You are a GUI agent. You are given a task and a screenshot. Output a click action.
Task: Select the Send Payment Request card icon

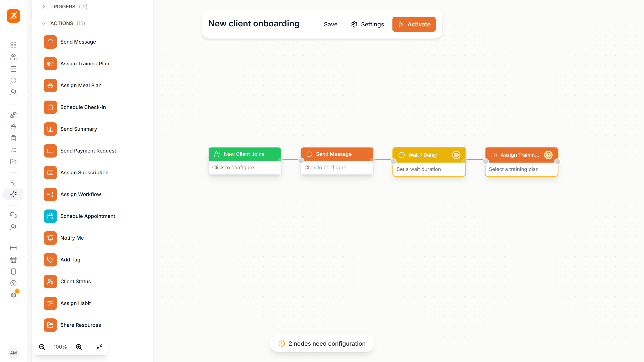(50, 151)
